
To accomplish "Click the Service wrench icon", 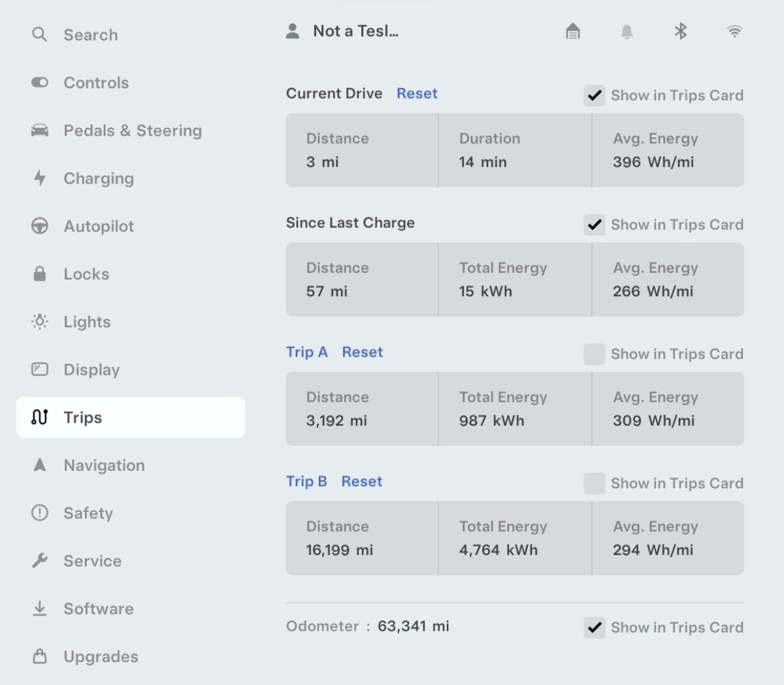I will [x=40, y=560].
